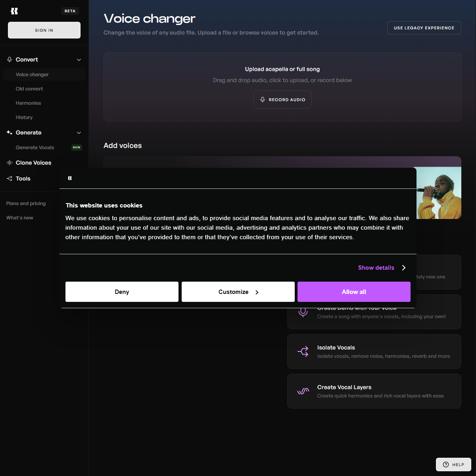
Task: Click Use Legacy Experience button
Action: 424,28
